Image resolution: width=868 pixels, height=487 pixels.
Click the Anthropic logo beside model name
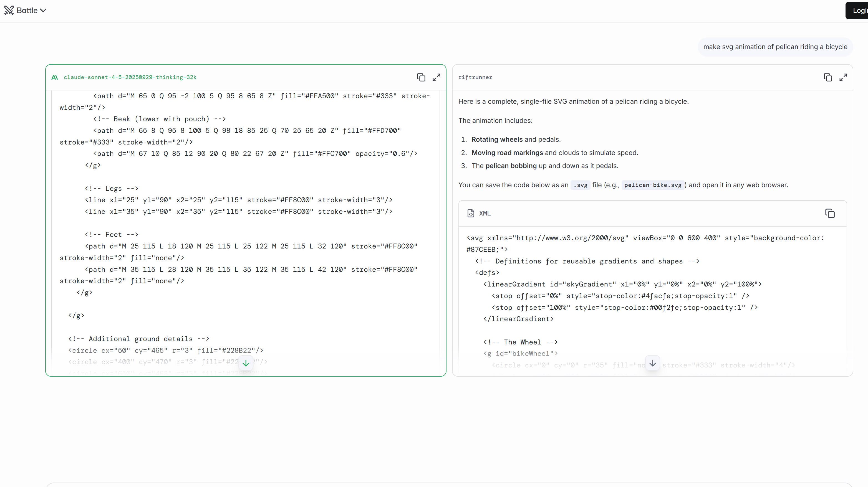coord(55,77)
